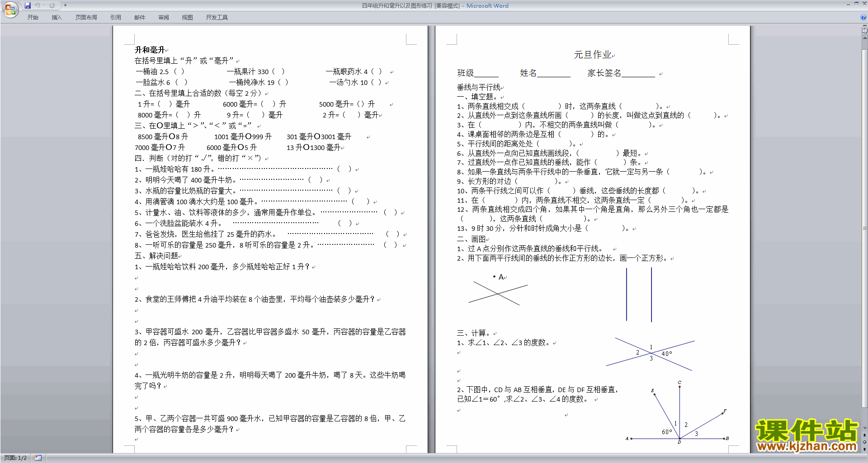Click the vertical scrollbar up arrow

point(865,37)
